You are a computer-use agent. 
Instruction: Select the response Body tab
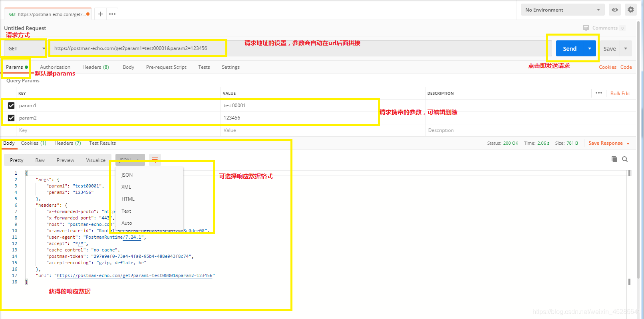click(x=9, y=143)
